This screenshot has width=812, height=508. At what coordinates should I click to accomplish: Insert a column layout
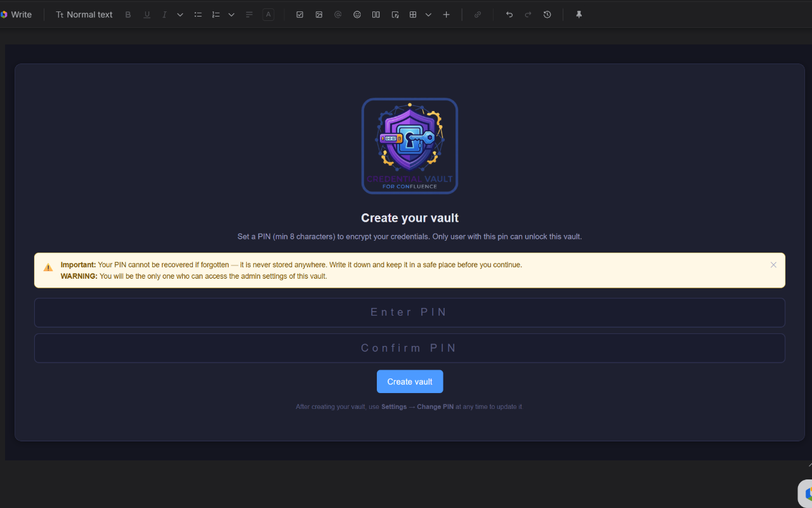tap(376, 15)
